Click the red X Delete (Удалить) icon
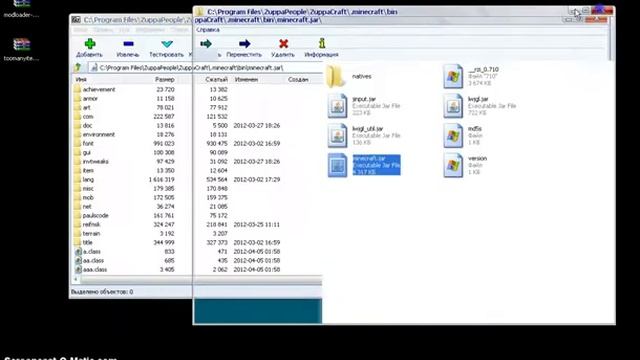The height and width of the screenshot is (360, 640). click(x=283, y=44)
